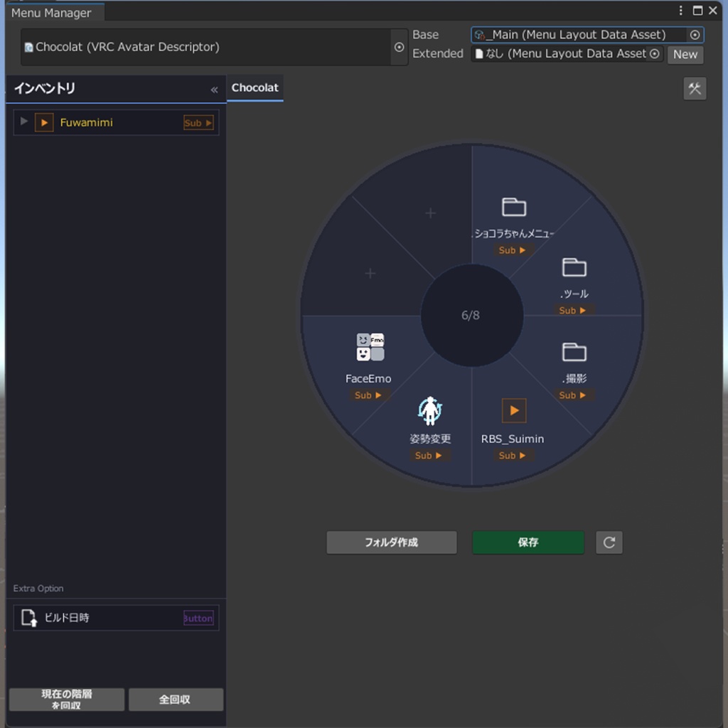Open the window options three-dot menu
The image size is (728, 728).
click(680, 11)
